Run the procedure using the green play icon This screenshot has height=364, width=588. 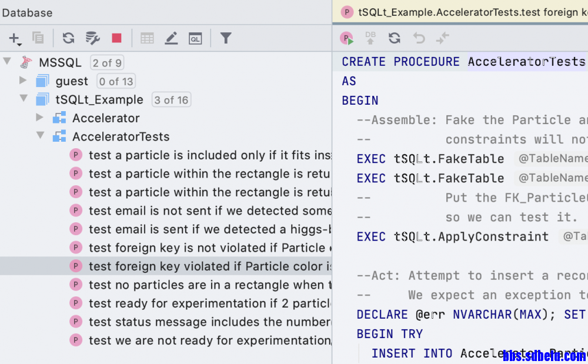point(347,38)
